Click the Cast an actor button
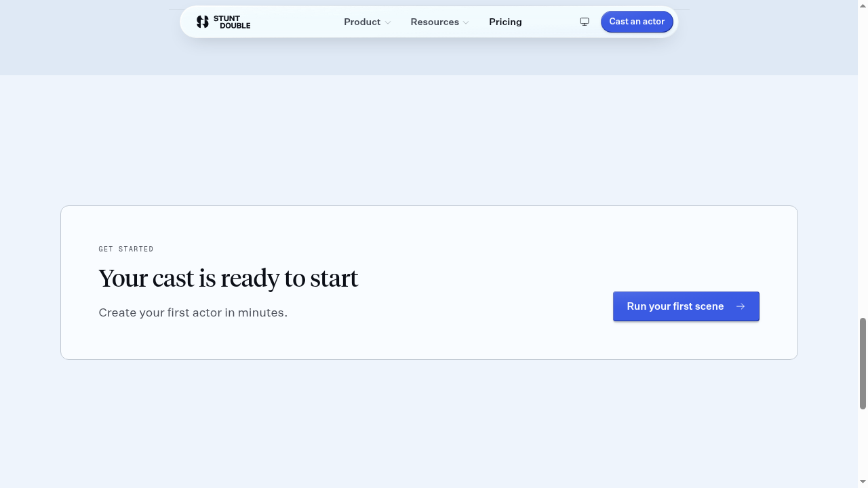The width and height of the screenshot is (868, 488). tap(637, 22)
